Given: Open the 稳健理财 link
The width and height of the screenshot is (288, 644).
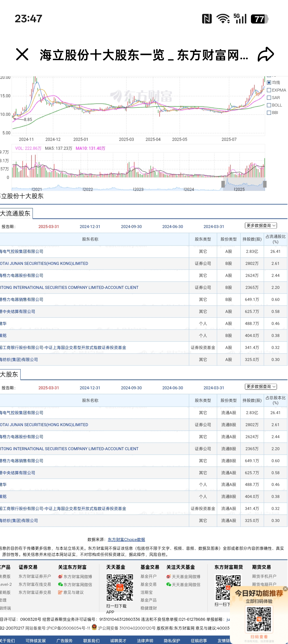Looking at the screenshot, I should pos(149,608).
